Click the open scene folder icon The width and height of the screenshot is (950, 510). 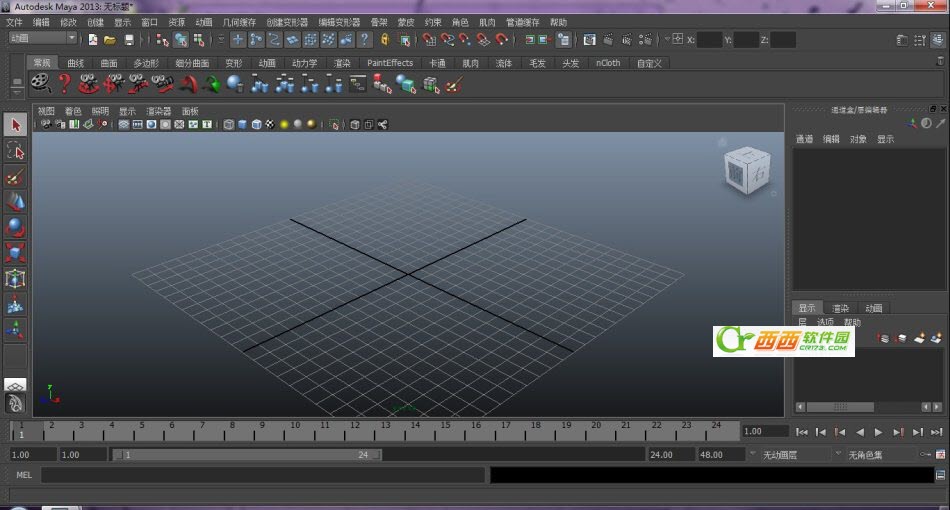click(x=110, y=40)
